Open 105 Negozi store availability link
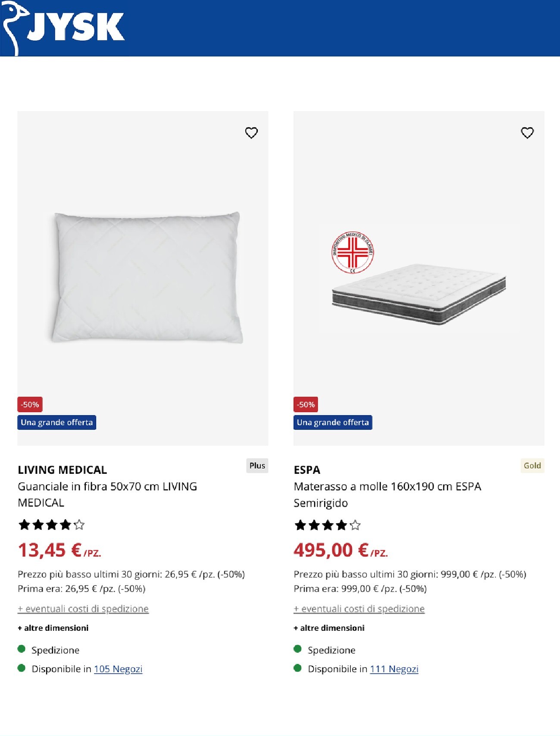Viewport: 560px width, 736px height. coord(118,669)
